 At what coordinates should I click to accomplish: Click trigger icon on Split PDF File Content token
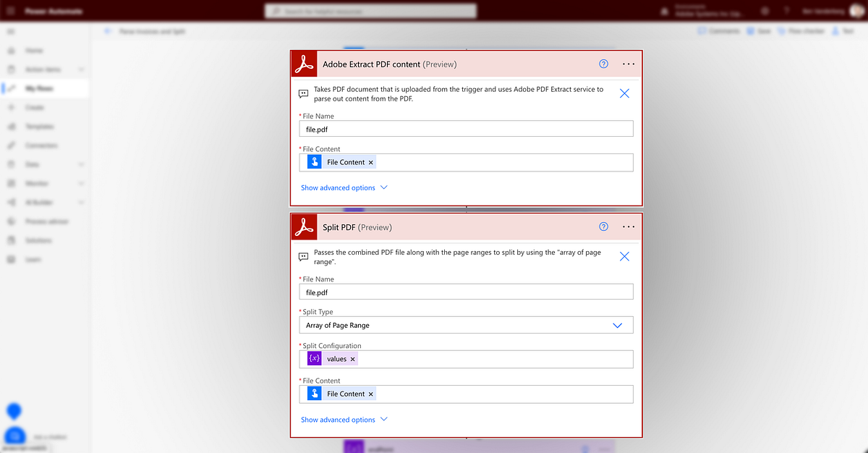click(314, 394)
